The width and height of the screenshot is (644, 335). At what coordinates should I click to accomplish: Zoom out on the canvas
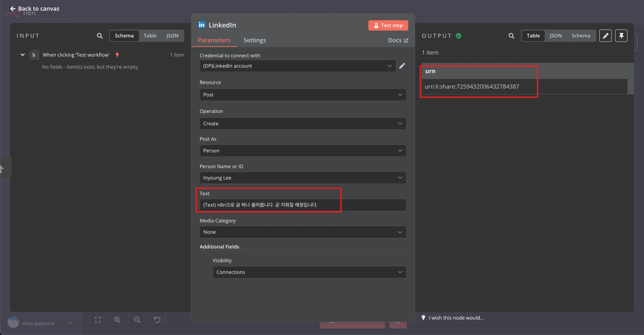click(137, 320)
